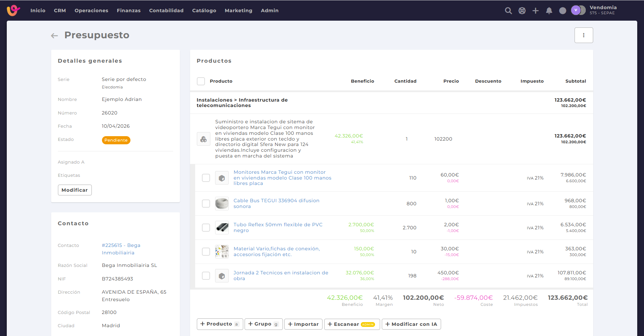This screenshot has width=644, height=336.
Task: Open the search magnifier icon
Action: click(508, 10)
